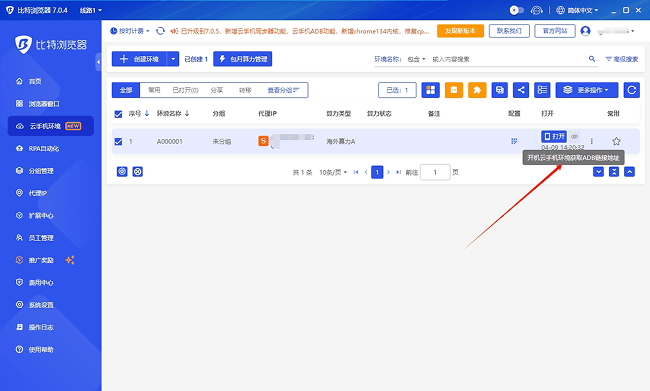Click the search magnifier icon
The height and width of the screenshot is (391, 650).
point(592,59)
